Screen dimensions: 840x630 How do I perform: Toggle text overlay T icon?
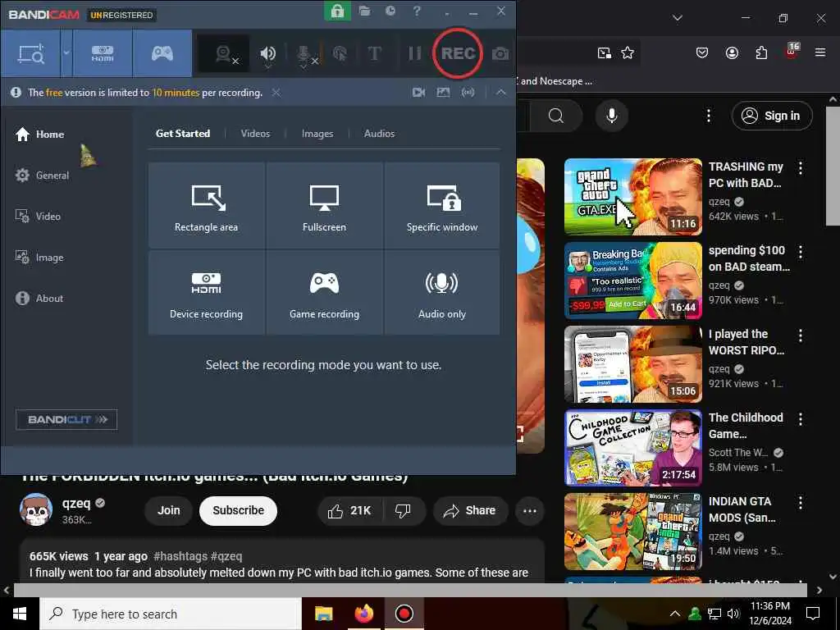(375, 53)
